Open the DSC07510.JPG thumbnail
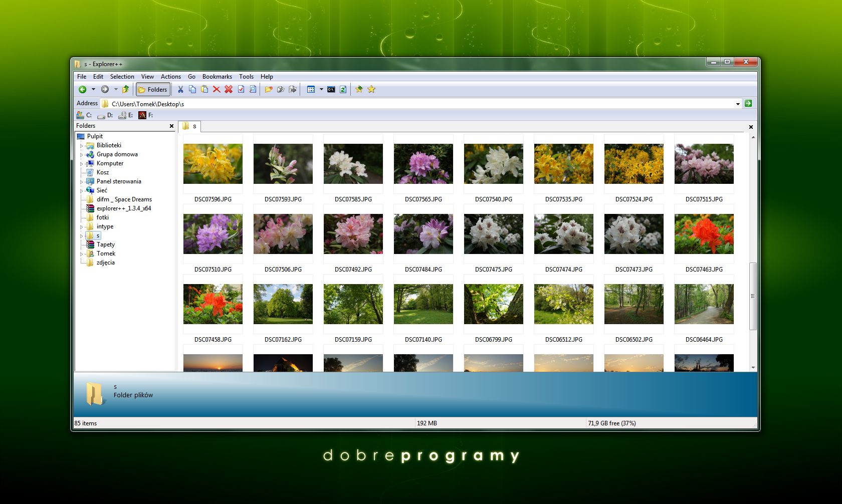This screenshot has height=504, width=842. click(213, 233)
